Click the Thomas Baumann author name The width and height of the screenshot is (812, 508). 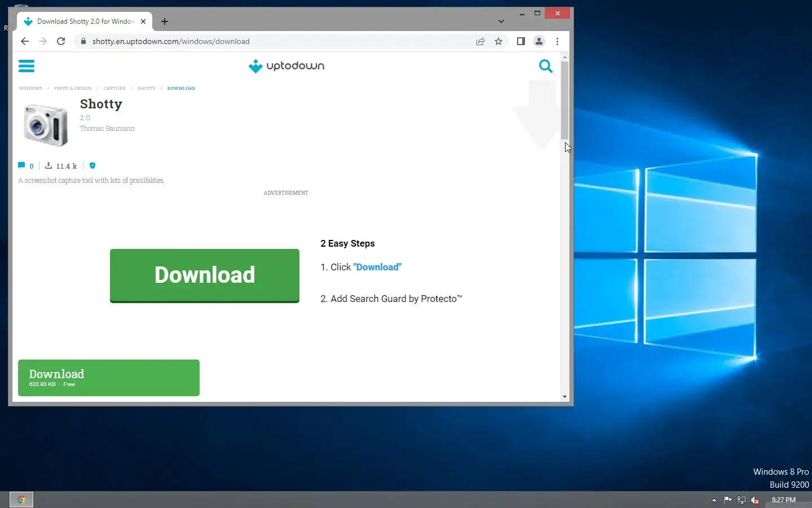pos(107,129)
